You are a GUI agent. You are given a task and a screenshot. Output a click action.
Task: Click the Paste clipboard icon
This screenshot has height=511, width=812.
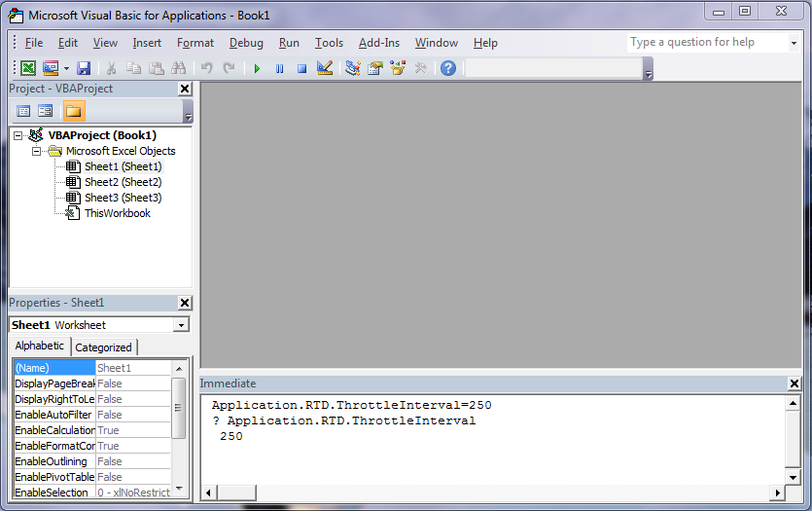[156, 68]
